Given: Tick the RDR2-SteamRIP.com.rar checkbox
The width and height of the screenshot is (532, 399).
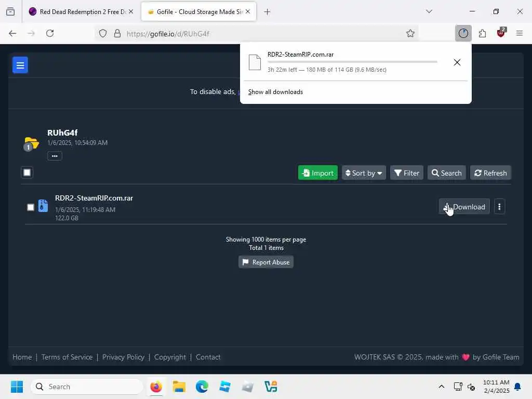Looking at the screenshot, I should (x=31, y=207).
